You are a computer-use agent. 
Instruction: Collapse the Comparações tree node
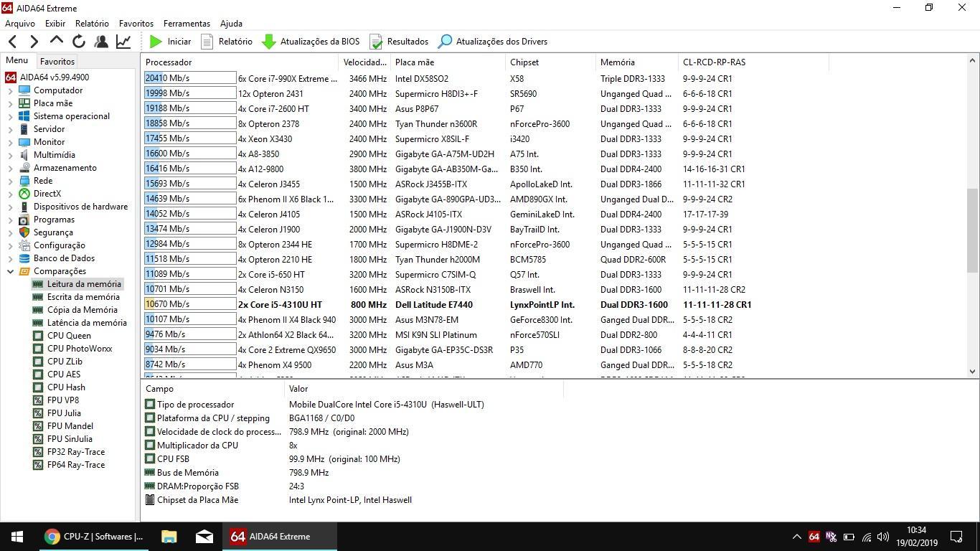(x=10, y=271)
